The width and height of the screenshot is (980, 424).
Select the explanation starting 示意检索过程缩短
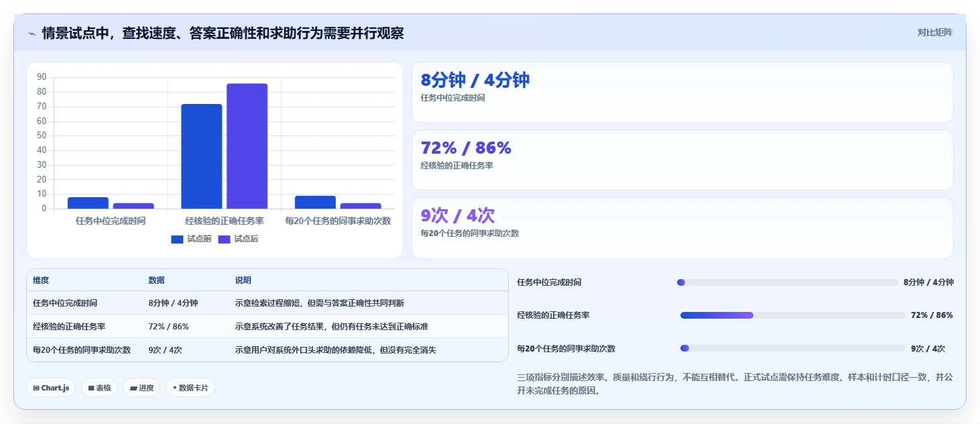(x=320, y=303)
